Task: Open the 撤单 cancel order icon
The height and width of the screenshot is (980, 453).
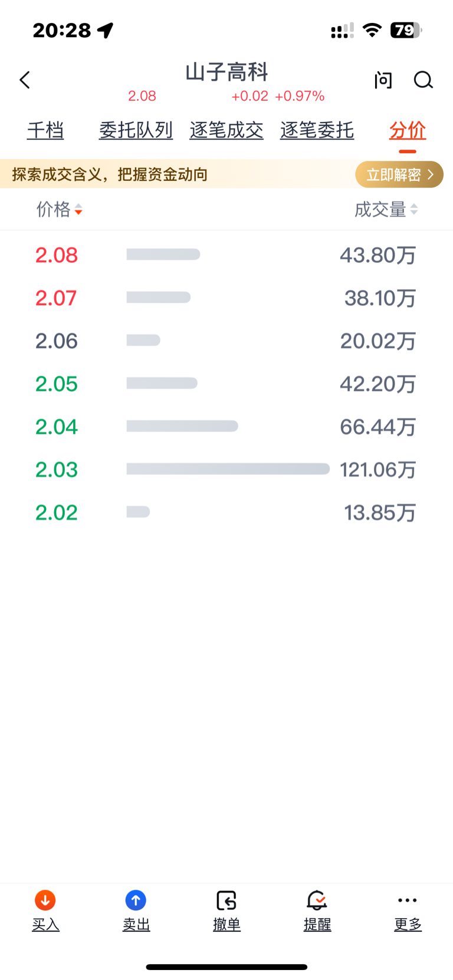Action: tap(226, 900)
